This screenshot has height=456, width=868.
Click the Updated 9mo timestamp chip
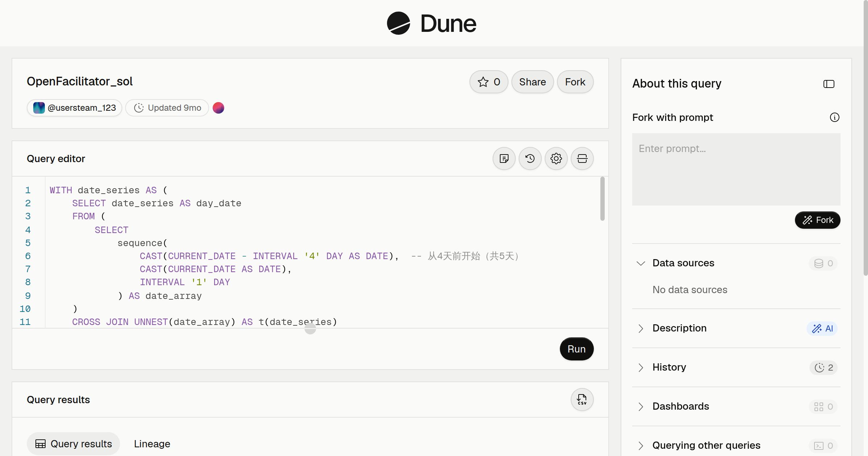pyautogui.click(x=167, y=108)
